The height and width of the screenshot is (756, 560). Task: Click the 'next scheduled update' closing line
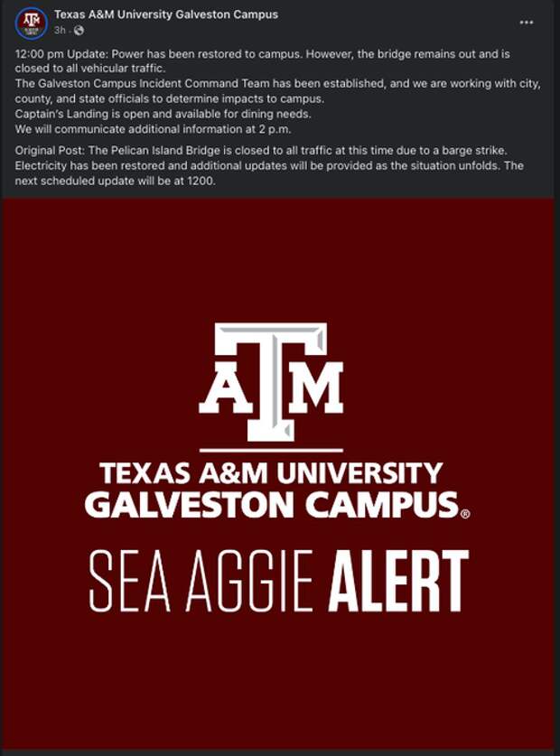click(116, 182)
